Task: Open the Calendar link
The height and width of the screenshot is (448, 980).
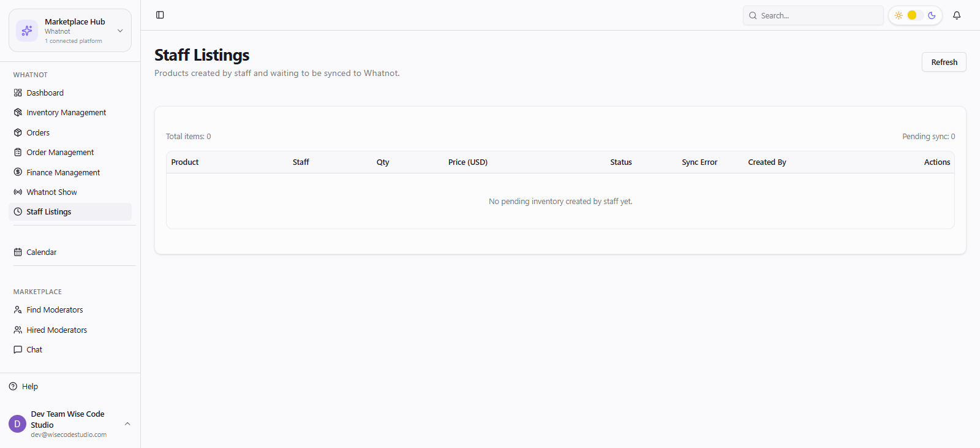Action: pos(70,252)
